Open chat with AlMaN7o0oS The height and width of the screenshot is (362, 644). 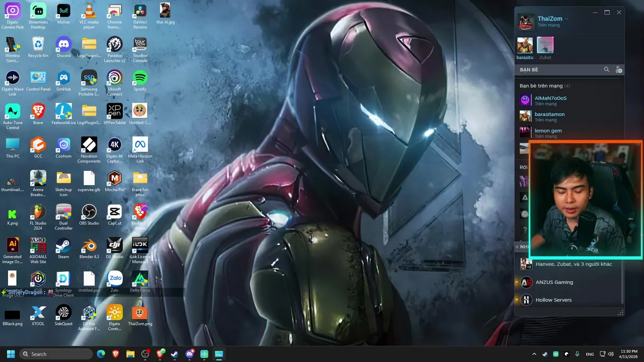pyautogui.click(x=570, y=101)
